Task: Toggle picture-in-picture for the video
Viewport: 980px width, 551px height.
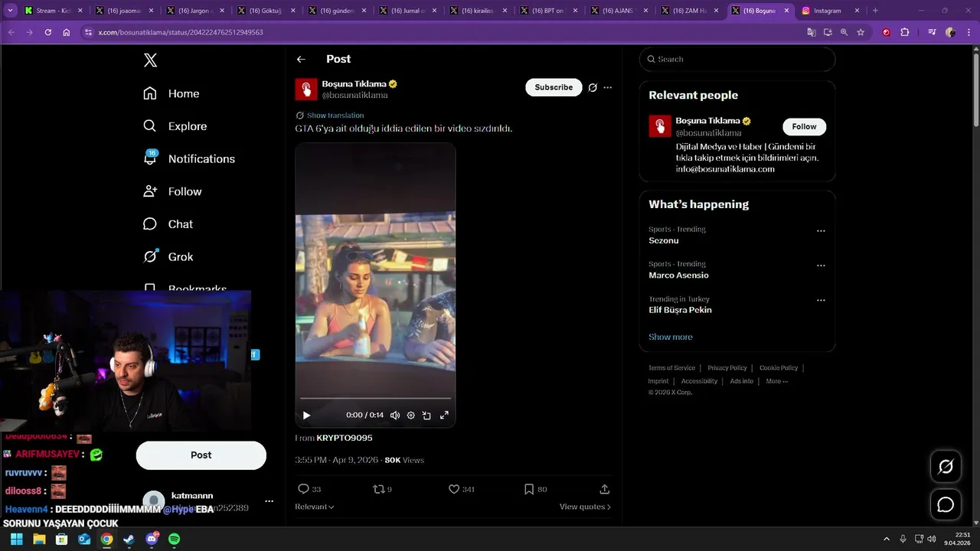Action: [x=426, y=416]
